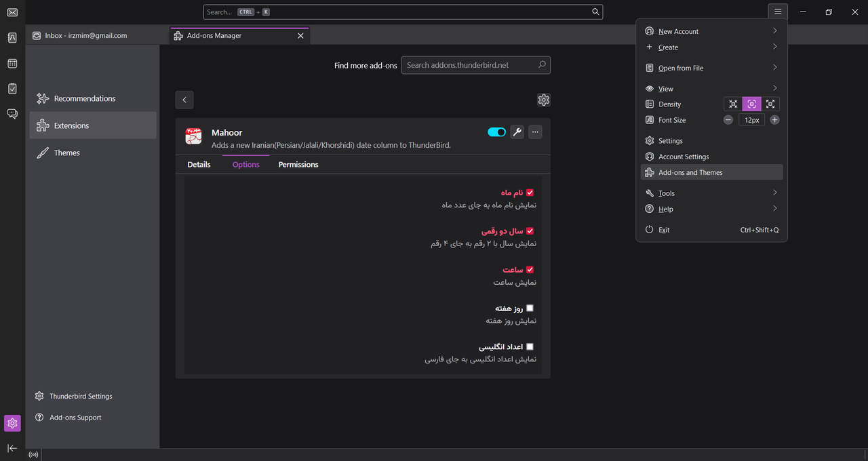Click the inbox icon on Inbox tab
Screen dimensions: 868x461
tap(37, 36)
